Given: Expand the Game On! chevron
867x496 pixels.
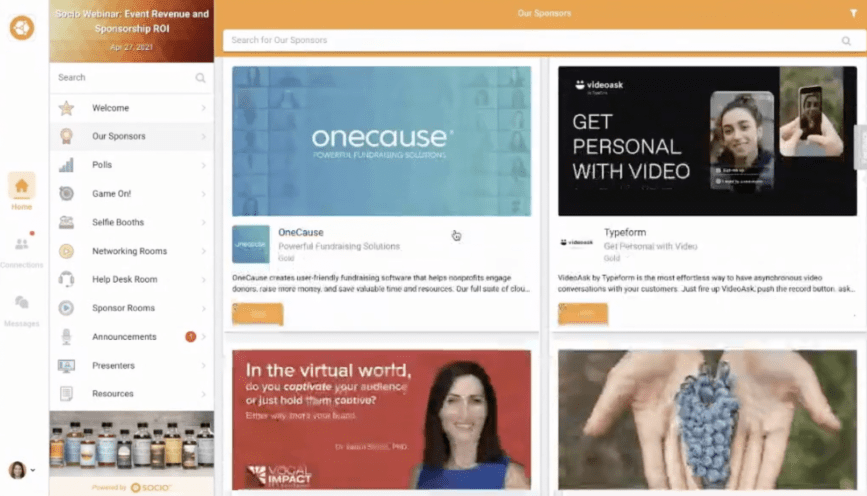Looking at the screenshot, I should (x=203, y=194).
